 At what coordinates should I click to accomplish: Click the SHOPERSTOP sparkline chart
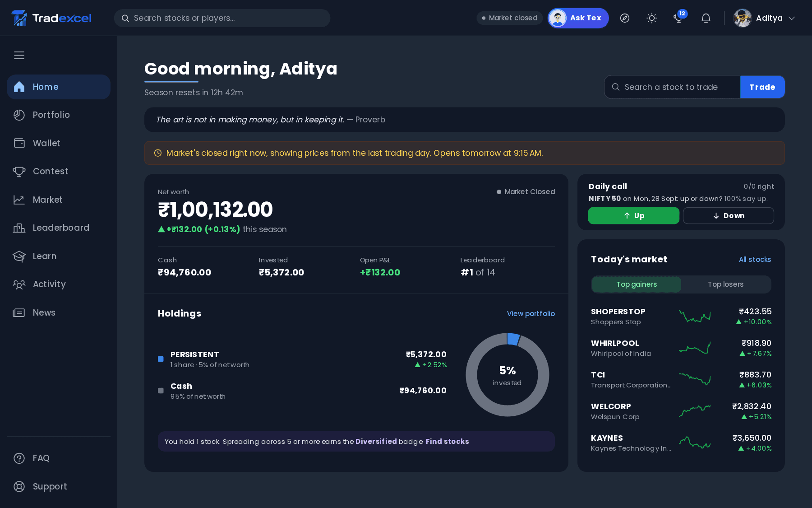(695, 316)
